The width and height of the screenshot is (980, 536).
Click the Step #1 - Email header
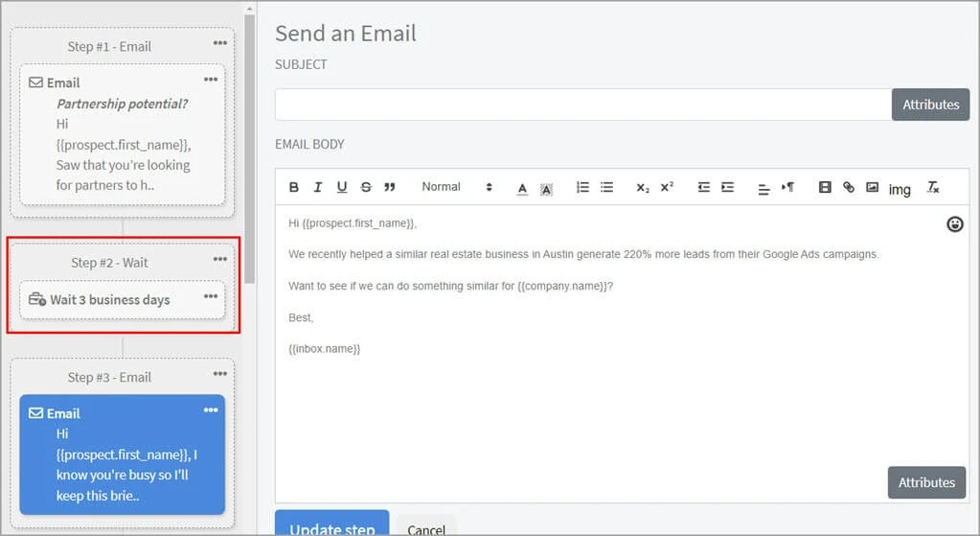point(109,46)
